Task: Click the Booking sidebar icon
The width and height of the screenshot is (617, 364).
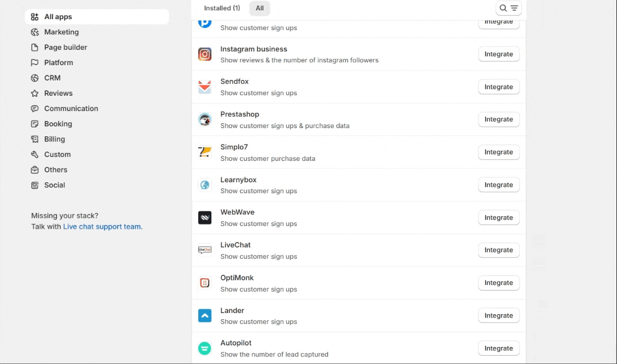Action: point(34,124)
